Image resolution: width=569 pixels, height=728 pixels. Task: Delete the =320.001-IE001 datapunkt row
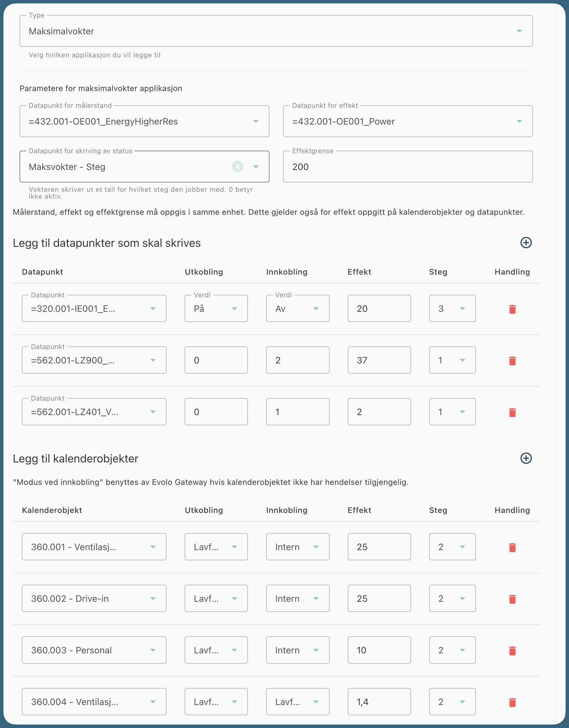pyautogui.click(x=512, y=309)
